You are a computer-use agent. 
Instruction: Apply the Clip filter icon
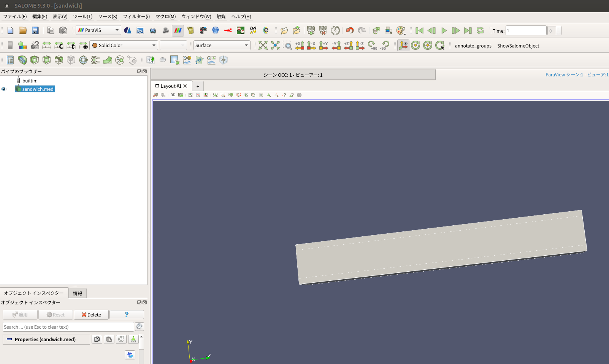(x=35, y=60)
